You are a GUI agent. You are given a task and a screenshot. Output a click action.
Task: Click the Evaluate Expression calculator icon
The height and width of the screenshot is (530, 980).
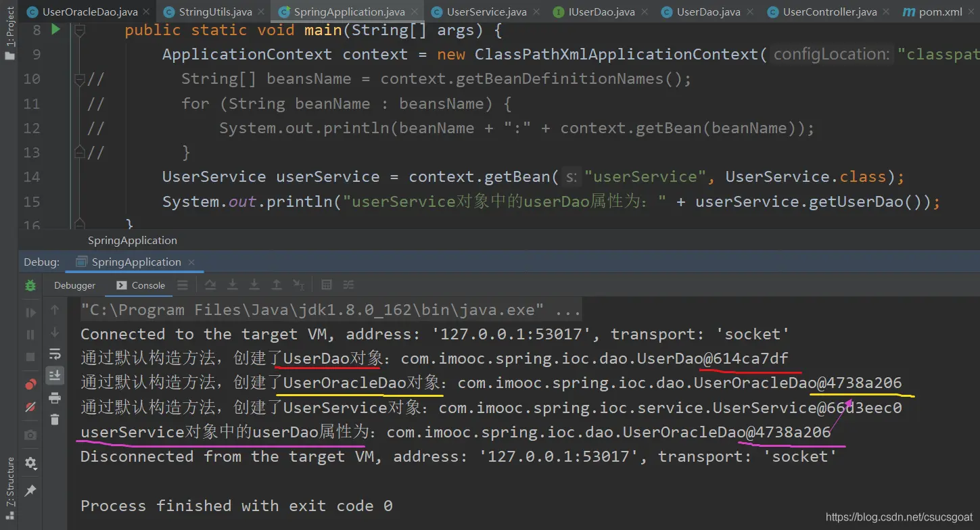pos(327,285)
